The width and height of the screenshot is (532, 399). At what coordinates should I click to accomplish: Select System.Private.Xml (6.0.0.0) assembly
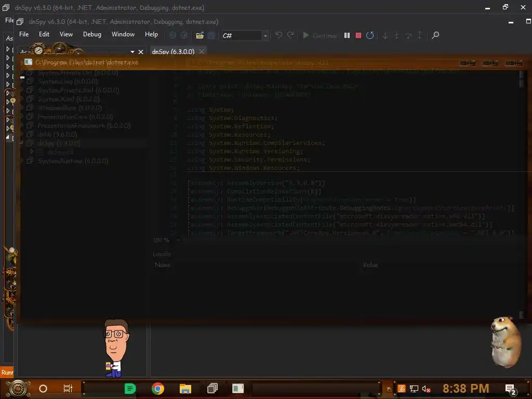point(78,90)
